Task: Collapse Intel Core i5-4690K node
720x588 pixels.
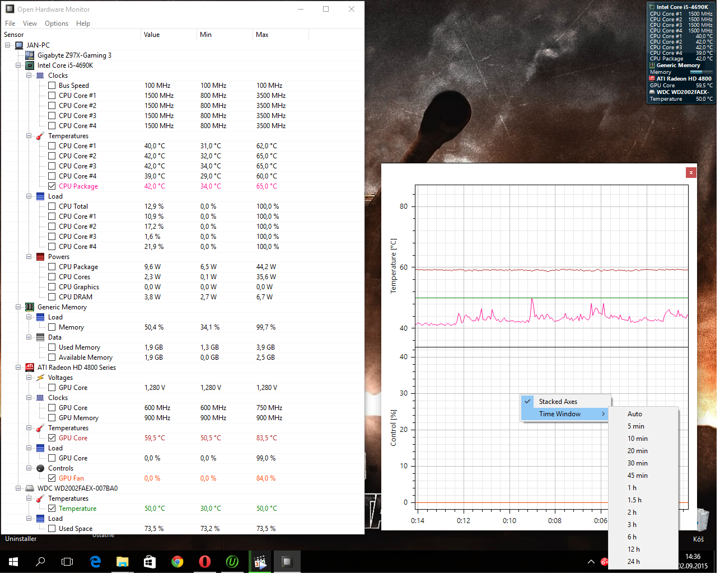Action: (x=18, y=65)
